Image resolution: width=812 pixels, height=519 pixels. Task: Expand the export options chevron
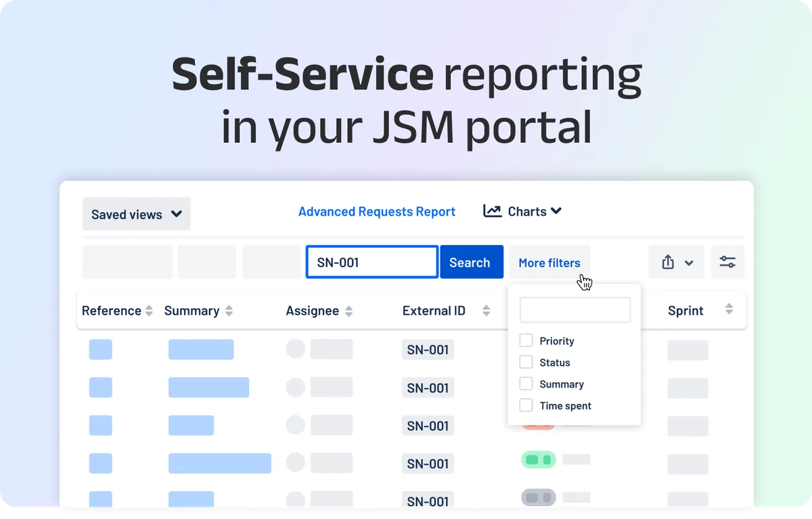click(689, 263)
